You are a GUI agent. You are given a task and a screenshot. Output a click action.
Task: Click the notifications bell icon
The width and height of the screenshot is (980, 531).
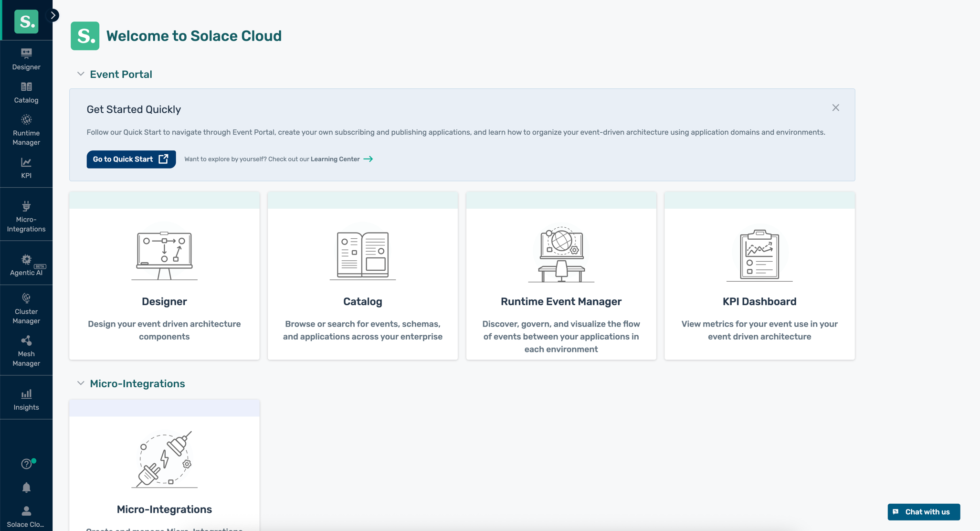[26, 488]
